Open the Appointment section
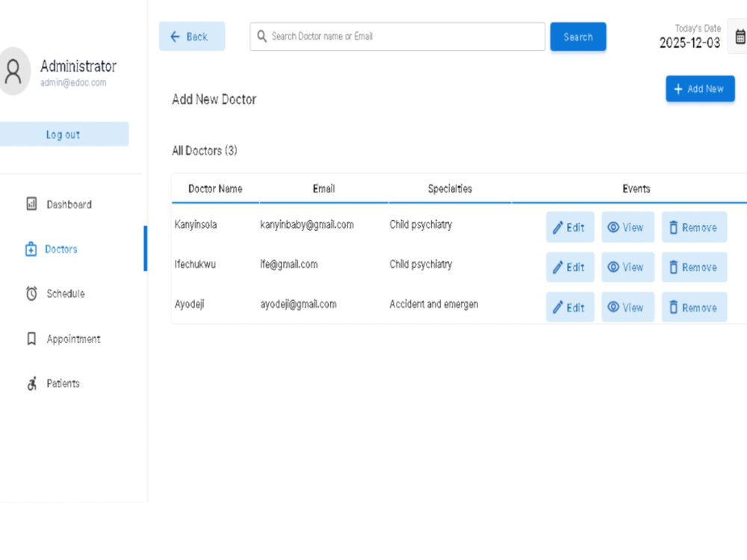747x560 pixels. [72, 338]
